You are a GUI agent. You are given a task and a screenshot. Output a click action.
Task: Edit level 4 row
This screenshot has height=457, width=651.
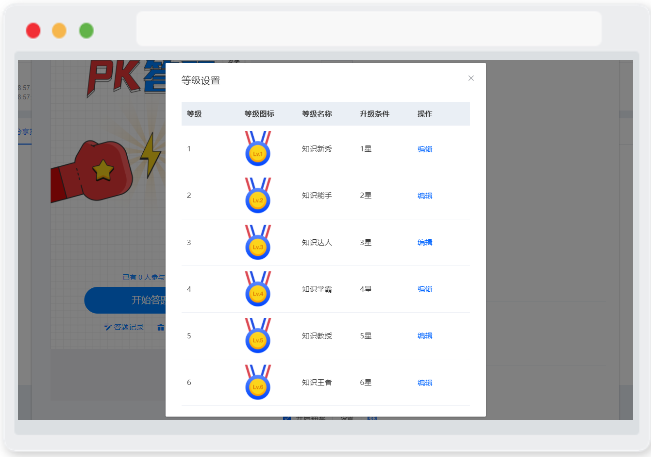[425, 289]
